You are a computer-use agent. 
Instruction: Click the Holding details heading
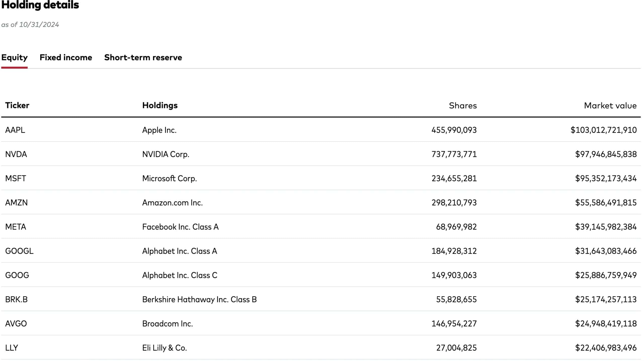click(x=40, y=5)
